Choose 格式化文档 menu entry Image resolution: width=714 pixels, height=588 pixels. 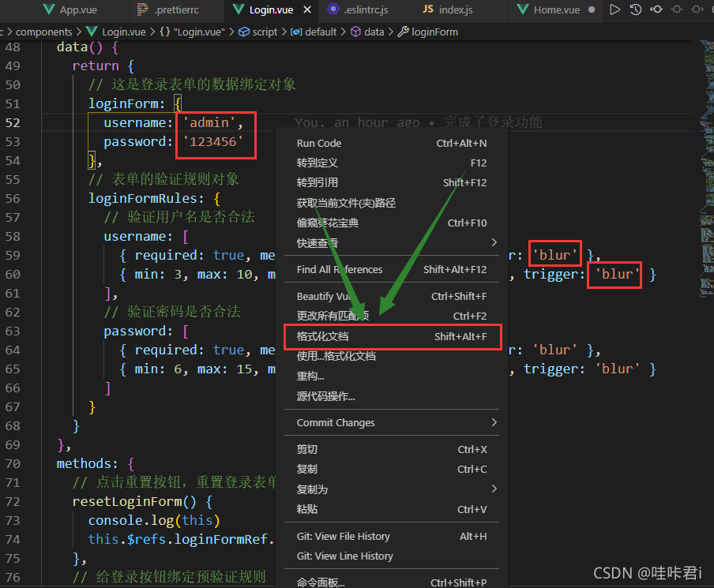point(392,337)
